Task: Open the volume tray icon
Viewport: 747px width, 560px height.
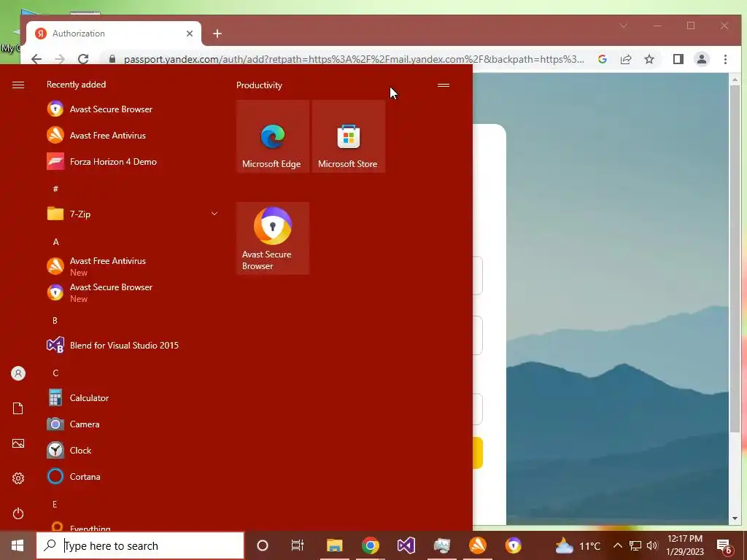Action: pos(652,545)
